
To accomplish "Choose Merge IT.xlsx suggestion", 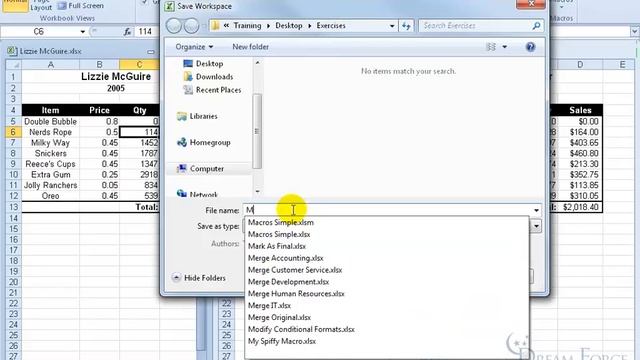I will (269, 305).
